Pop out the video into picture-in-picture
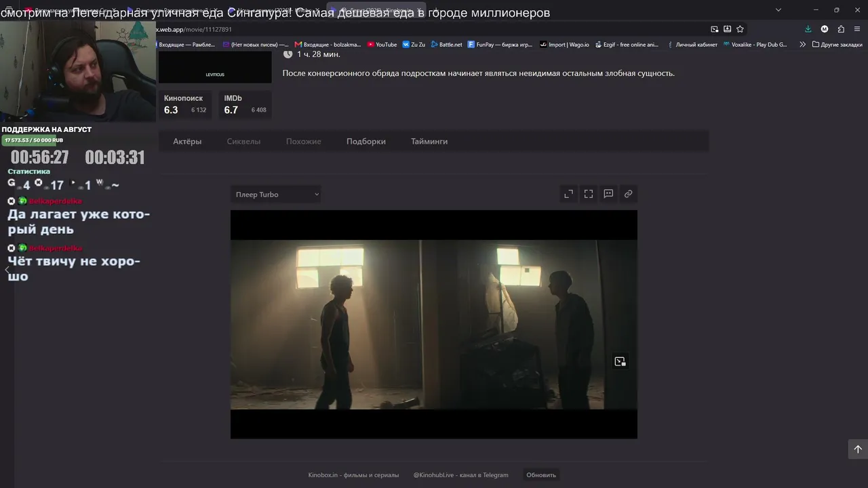Screen dimensions: 868x488 coord(620,362)
